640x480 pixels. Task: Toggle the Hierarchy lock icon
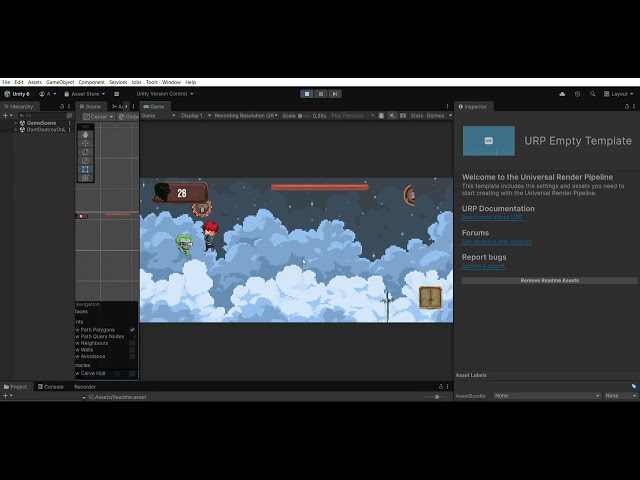[x=62, y=107]
